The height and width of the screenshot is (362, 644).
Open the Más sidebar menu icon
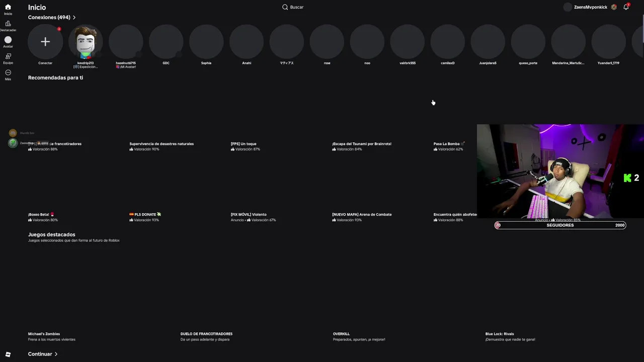(x=8, y=72)
